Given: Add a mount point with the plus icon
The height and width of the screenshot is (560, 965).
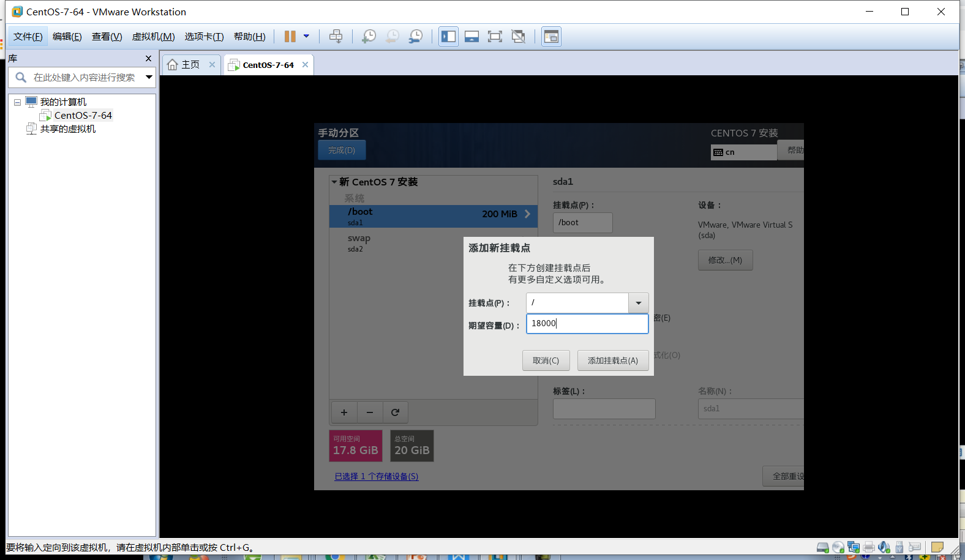Looking at the screenshot, I should (344, 413).
